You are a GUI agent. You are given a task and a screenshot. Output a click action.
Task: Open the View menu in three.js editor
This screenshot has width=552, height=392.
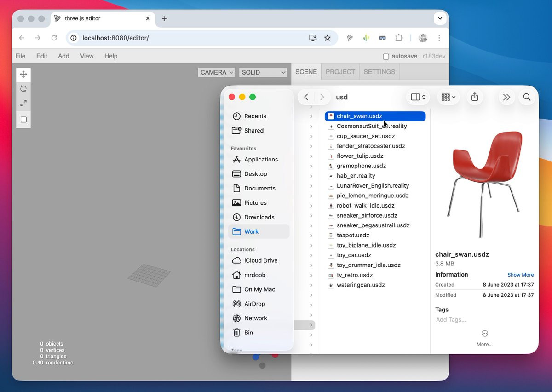click(x=86, y=56)
